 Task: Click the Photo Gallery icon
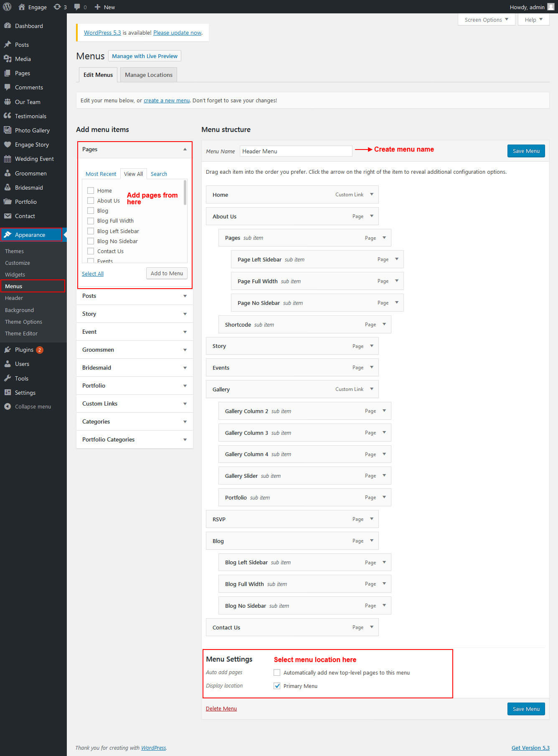coord(8,130)
